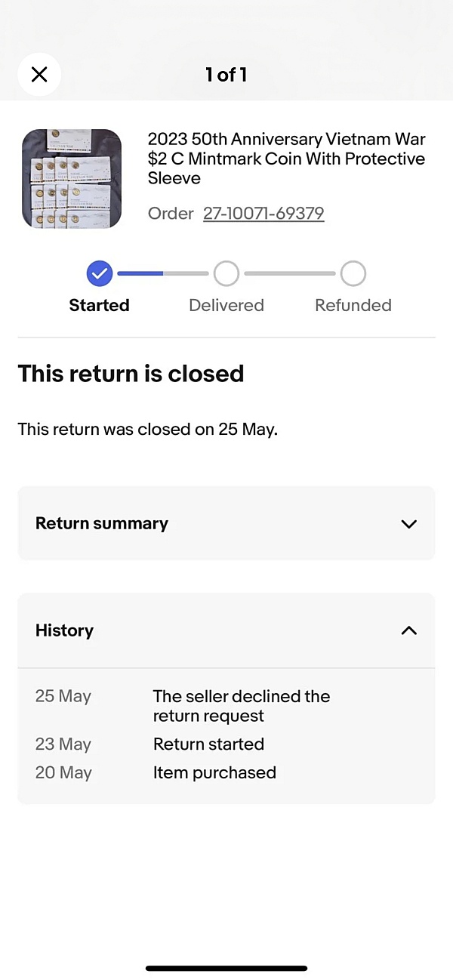Tap the empty Refunded step circle

(353, 273)
